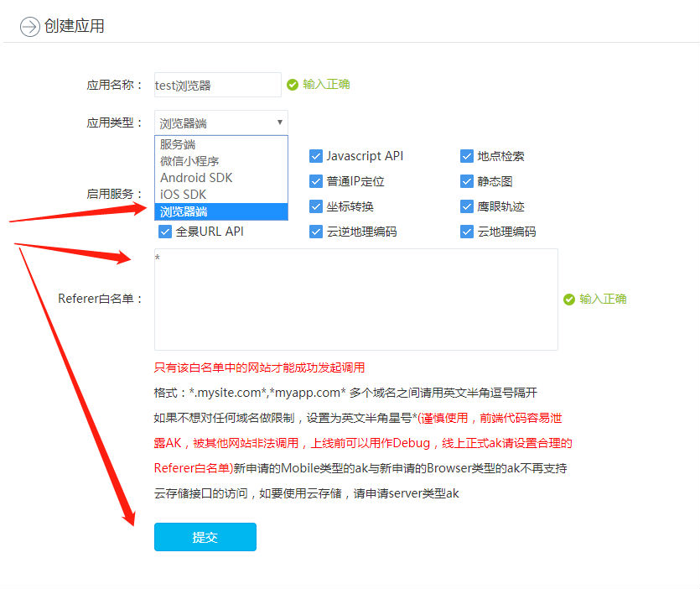Disable the 静态图 service checkbox
This screenshot has height=589, width=700.
[467, 181]
